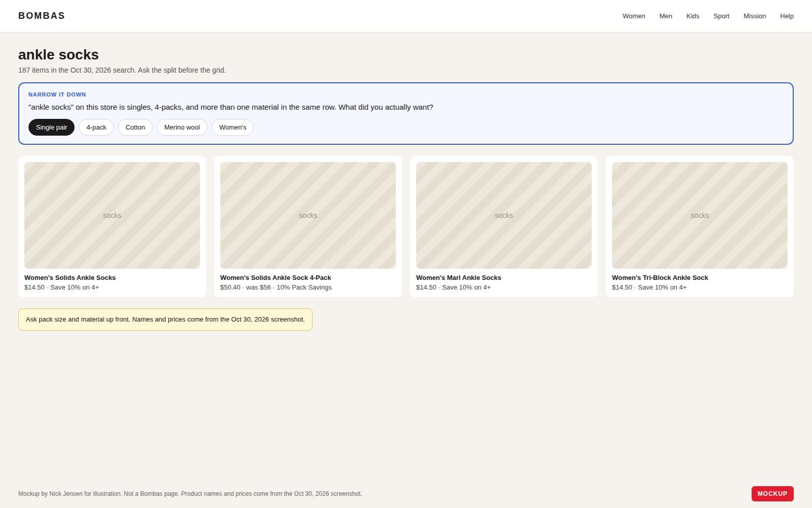The width and height of the screenshot is (812, 508).
Task: Click the 187 items count text
Action: pos(122,70)
